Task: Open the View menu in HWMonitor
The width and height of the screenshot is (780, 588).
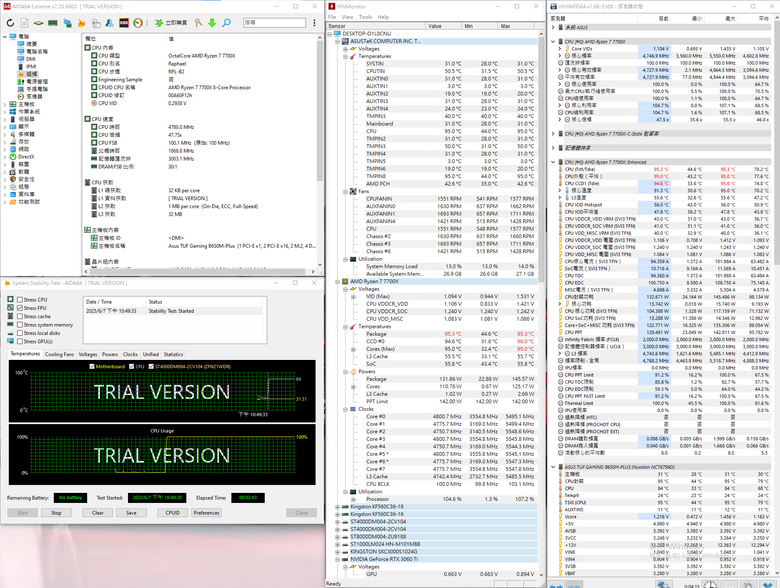Action: [x=347, y=17]
